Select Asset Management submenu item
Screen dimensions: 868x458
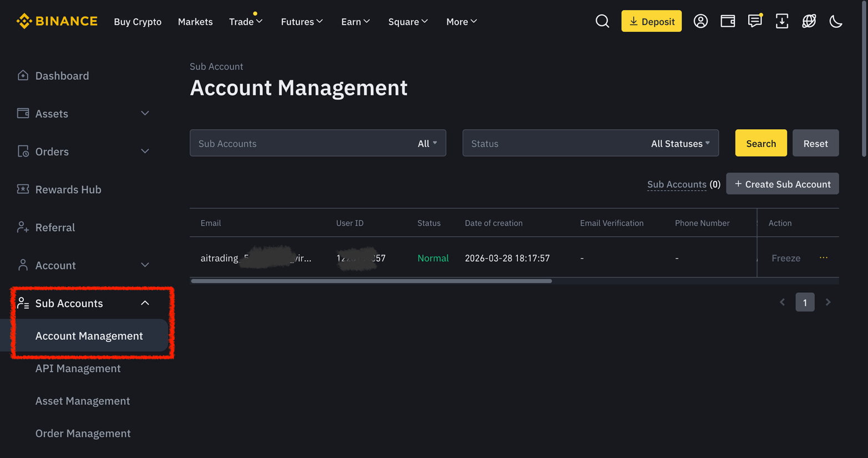[83, 401]
